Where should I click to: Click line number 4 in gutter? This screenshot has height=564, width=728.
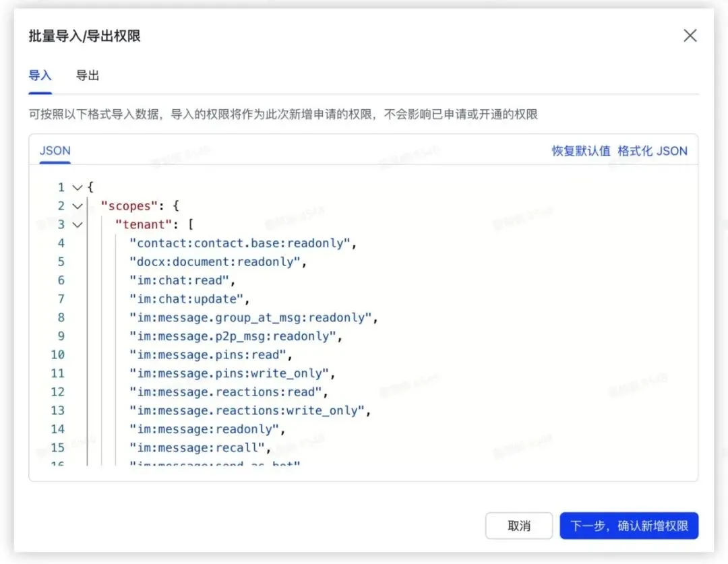(61, 243)
